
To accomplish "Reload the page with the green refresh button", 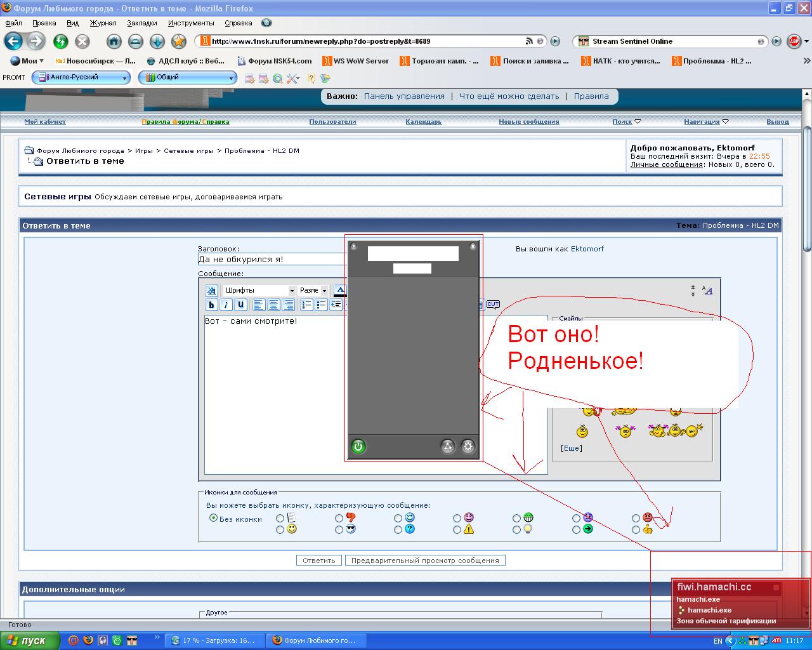I will point(61,41).
